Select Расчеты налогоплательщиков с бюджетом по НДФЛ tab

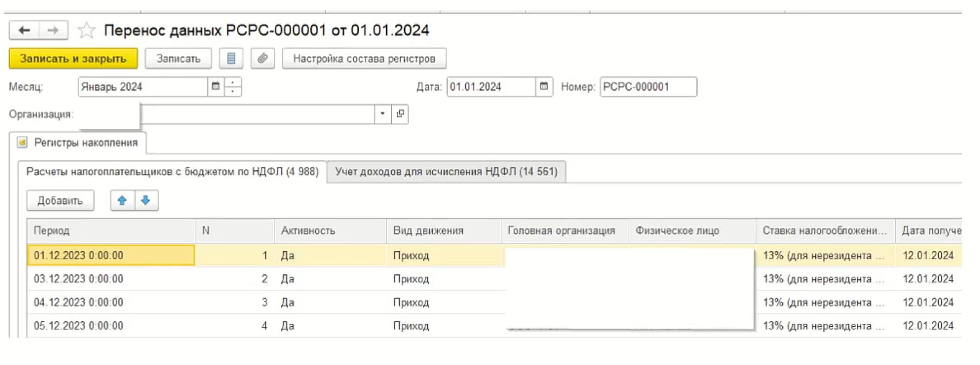coord(172,172)
